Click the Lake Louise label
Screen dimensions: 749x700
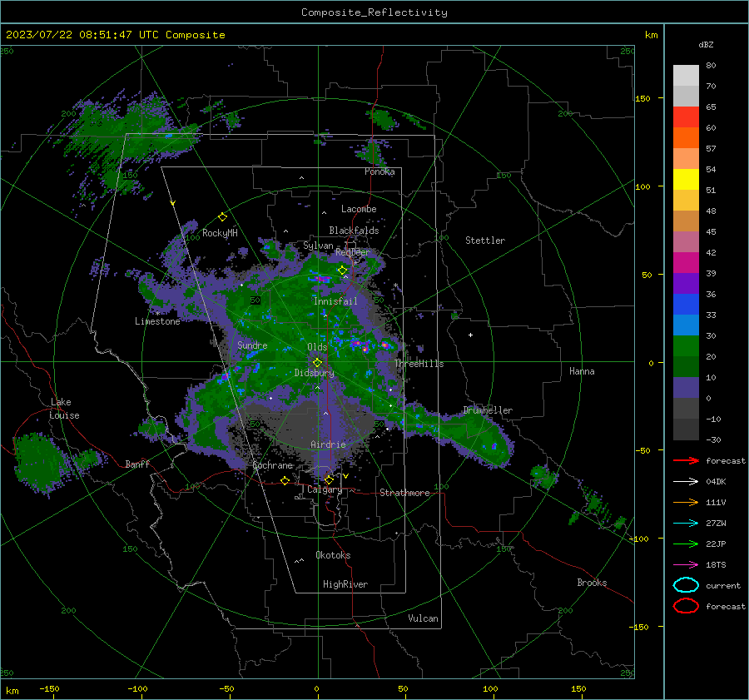[x=64, y=409]
